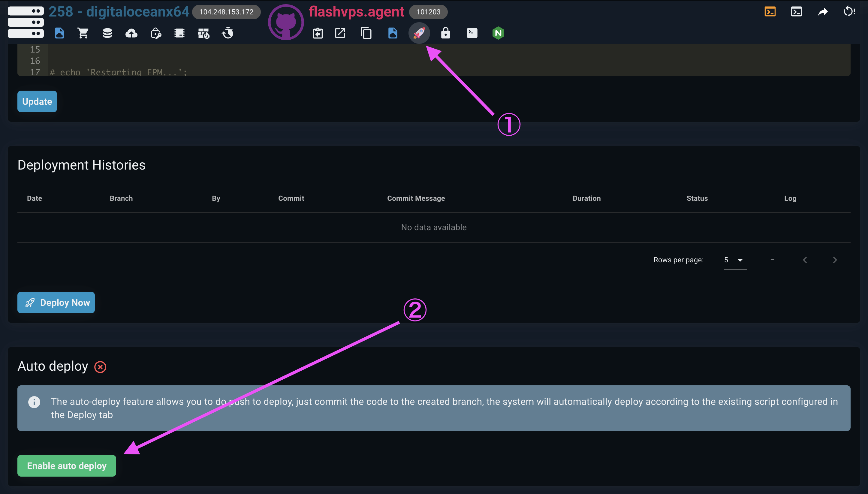
Task: Open the firewall icon
Action: 203,33
